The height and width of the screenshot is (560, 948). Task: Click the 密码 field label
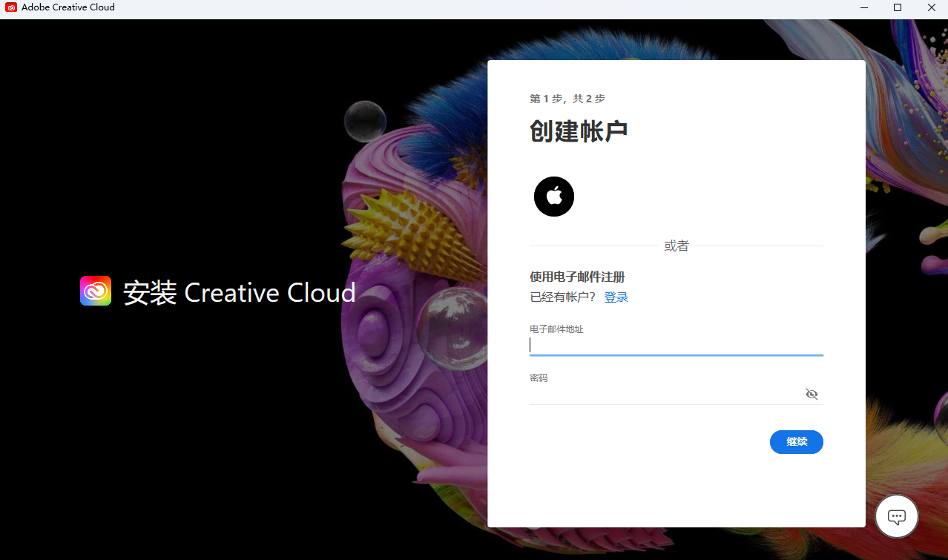[x=539, y=378]
